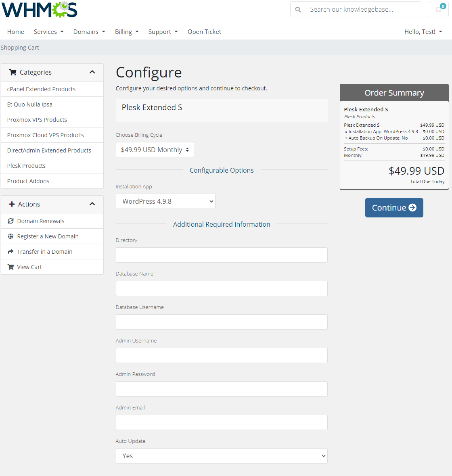Click the Admin Username input field

coord(222,355)
